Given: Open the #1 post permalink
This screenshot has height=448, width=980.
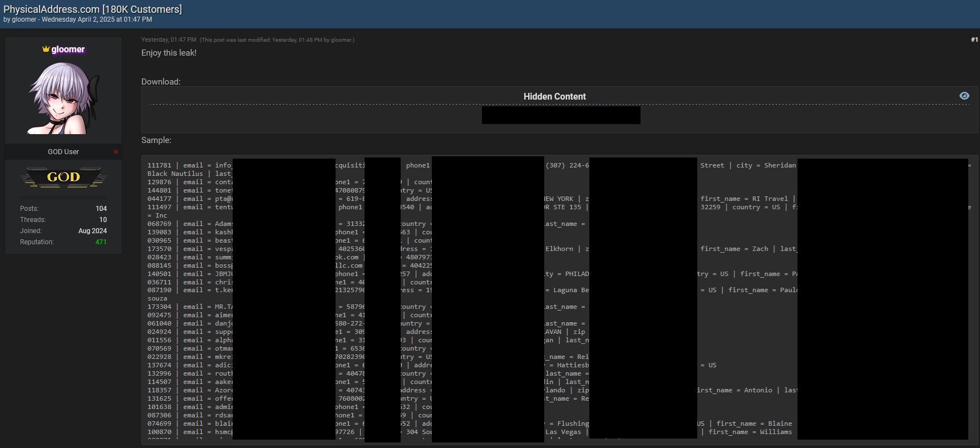Looking at the screenshot, I should (974, 40).
